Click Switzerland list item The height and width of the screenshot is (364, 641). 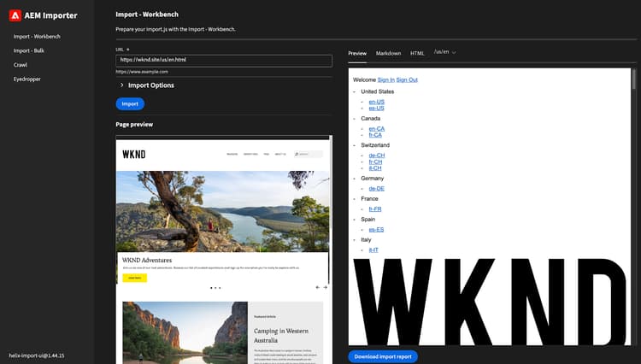[375, 145]
